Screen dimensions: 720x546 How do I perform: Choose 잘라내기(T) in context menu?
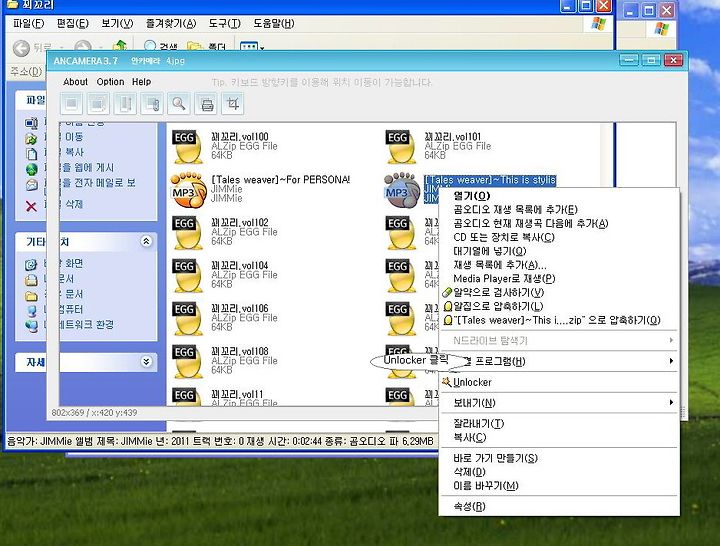click(559, 423)
